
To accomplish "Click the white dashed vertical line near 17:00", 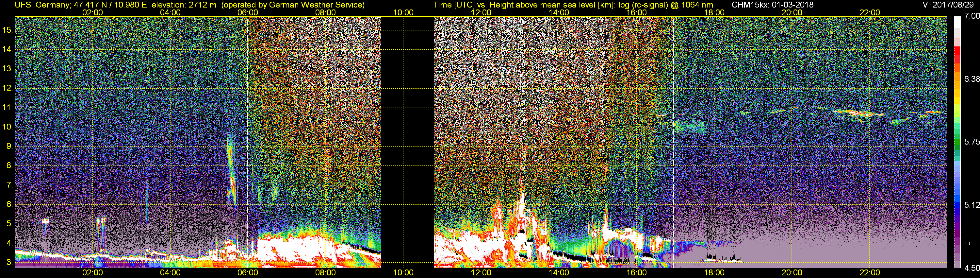I will coord(673,142).
